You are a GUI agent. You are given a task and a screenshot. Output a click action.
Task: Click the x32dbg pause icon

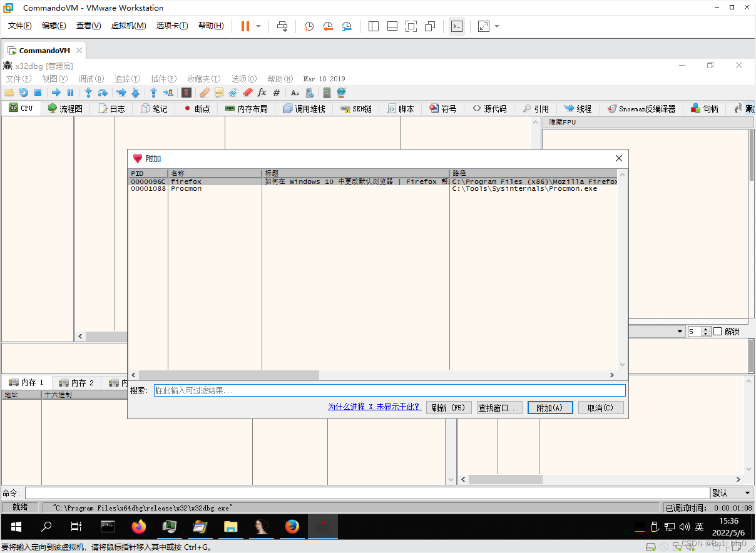[x=70, y=93]
